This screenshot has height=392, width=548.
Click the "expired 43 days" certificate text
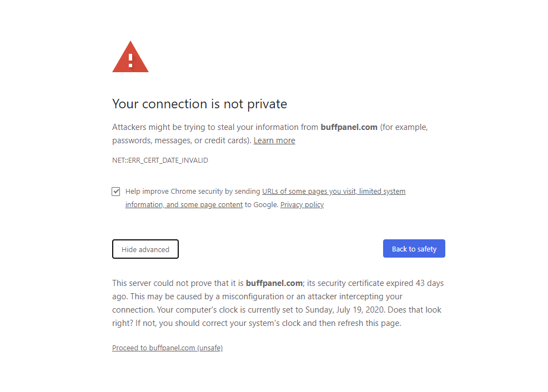click(x=414, y=283)
